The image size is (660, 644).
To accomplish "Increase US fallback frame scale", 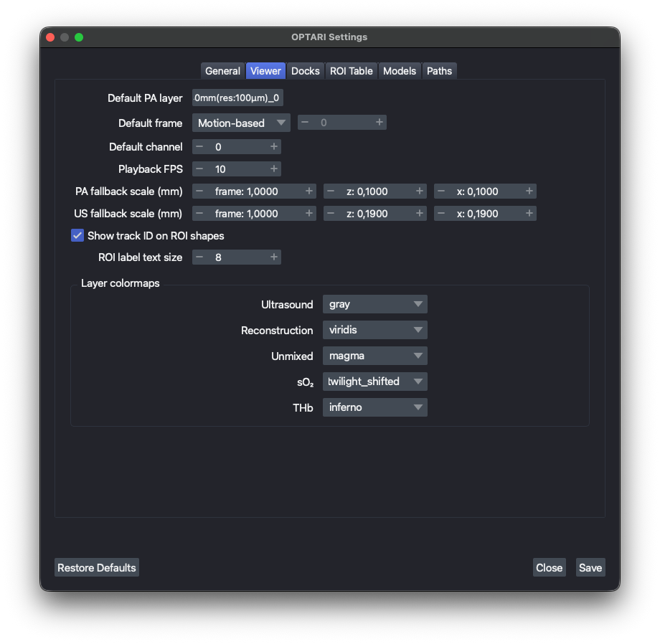I will coord(309,214).
